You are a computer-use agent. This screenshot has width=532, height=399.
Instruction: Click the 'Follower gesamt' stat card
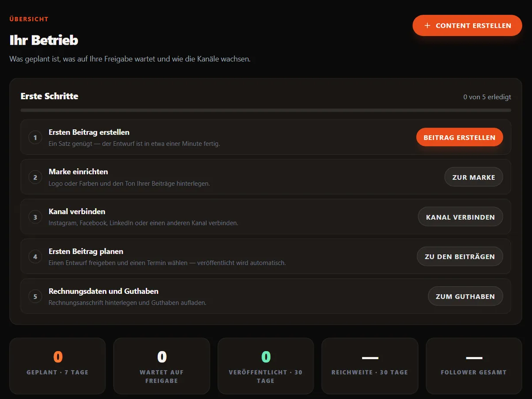474,366
